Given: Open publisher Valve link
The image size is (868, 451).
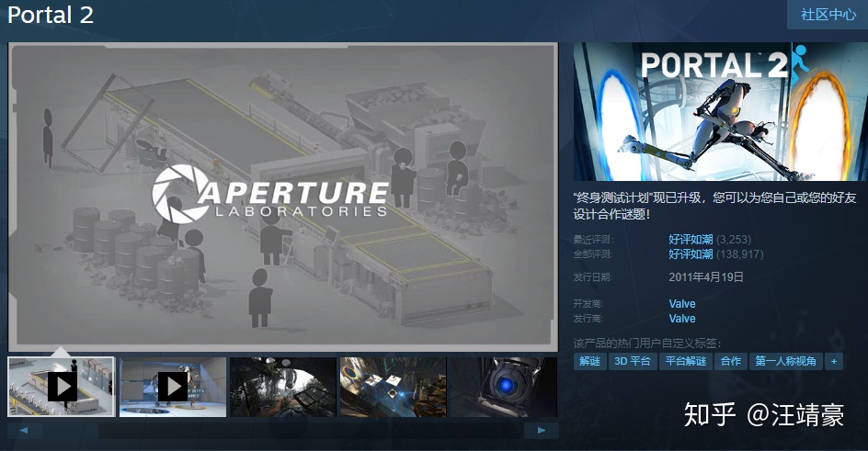Looking at the screenshot, I should pos(682,319).
